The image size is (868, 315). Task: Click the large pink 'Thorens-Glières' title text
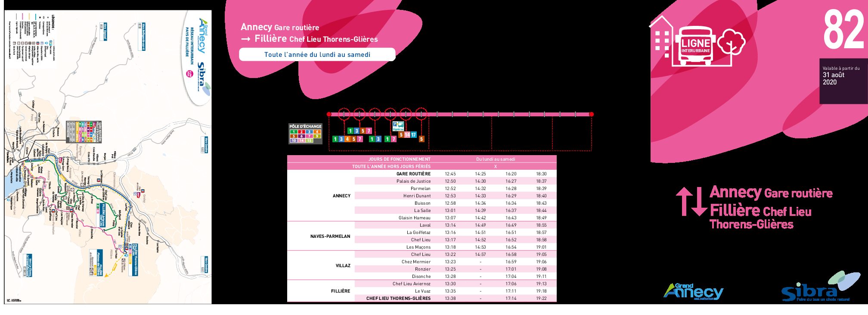click(x=751, y=224)
